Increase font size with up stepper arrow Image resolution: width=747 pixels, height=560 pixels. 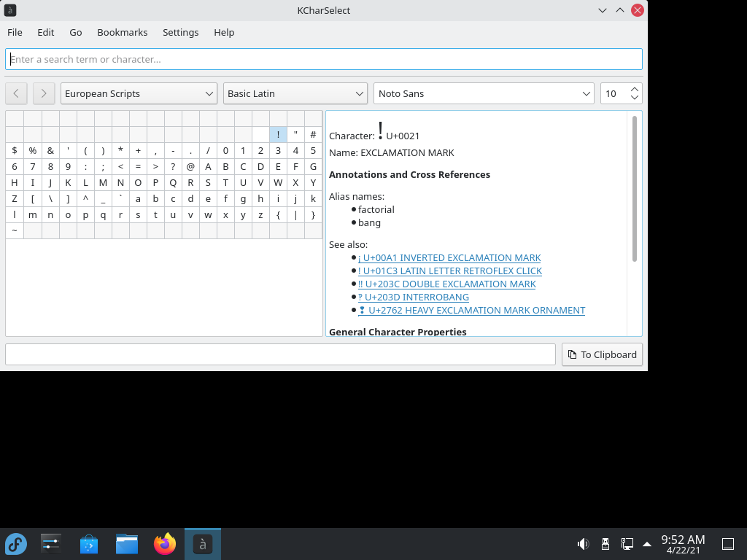coord(635,89)
